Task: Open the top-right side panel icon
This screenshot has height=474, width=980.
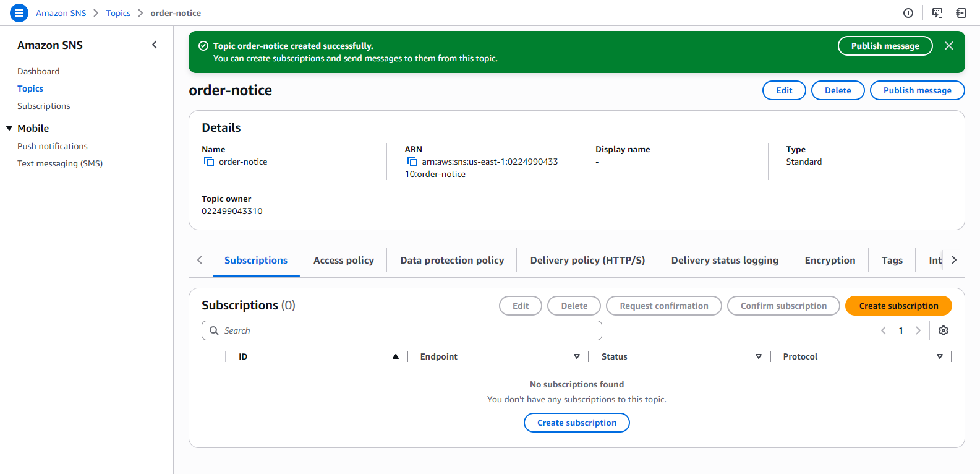Action: coord(961,13)
